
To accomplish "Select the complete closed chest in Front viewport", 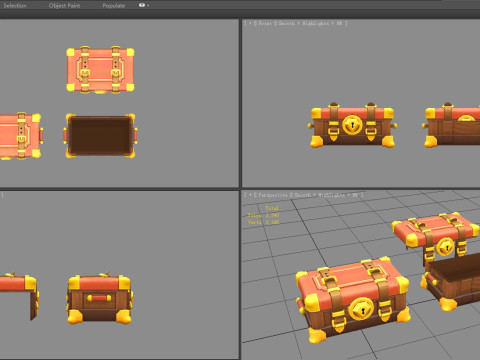I will tap(353, 125).
